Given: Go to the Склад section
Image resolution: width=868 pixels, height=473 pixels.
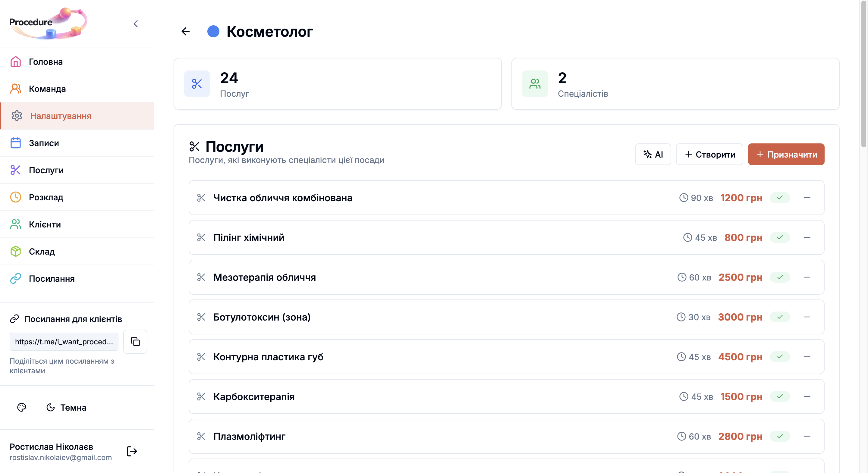Looking at the screenshot, I should tap(42, 251).
